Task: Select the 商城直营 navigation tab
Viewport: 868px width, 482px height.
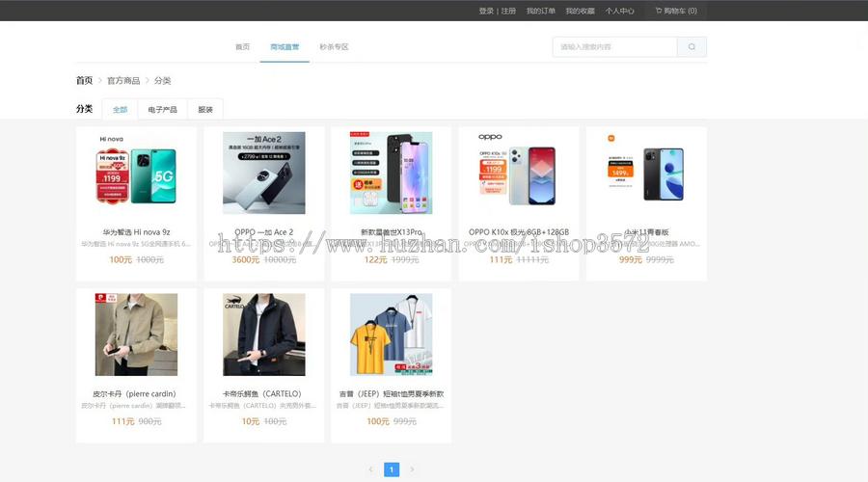Action: tap(285, 47)
